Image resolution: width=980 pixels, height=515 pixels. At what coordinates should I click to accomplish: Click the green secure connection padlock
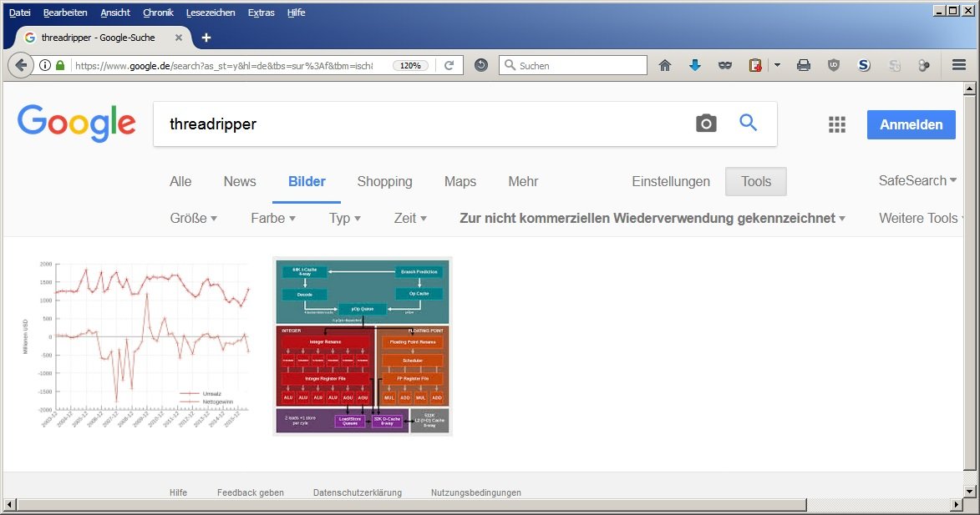60,65
